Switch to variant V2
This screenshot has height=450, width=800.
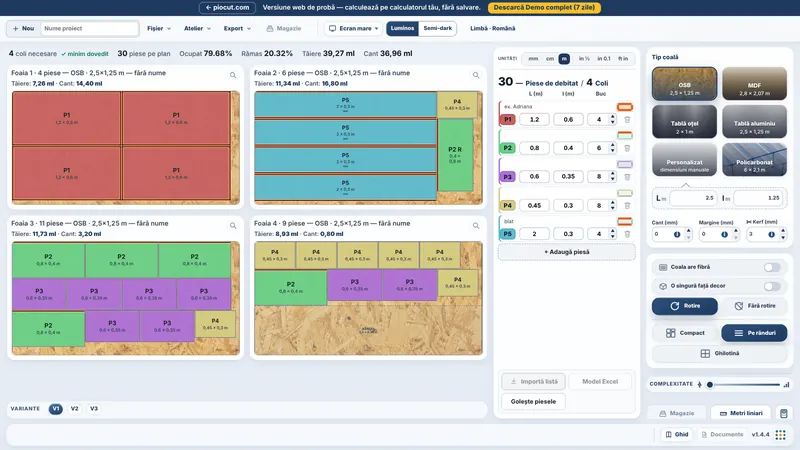click(74, 409)
